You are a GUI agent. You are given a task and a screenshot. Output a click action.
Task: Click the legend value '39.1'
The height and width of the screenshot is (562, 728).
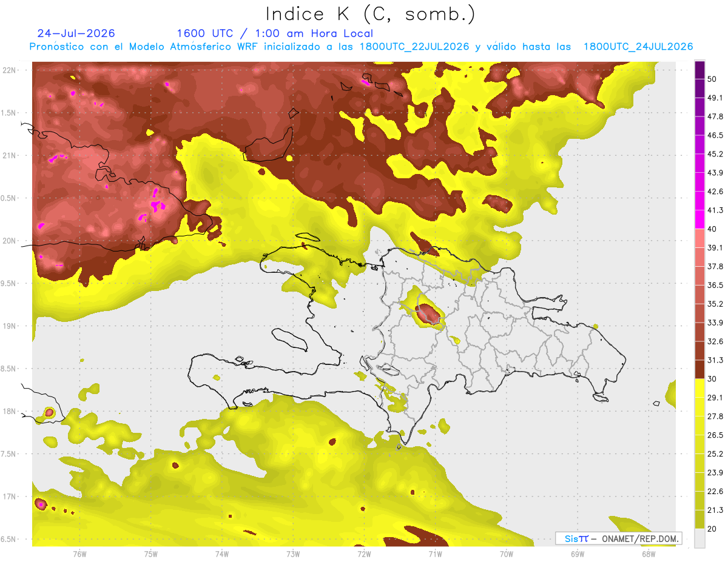tap(715, 248)
